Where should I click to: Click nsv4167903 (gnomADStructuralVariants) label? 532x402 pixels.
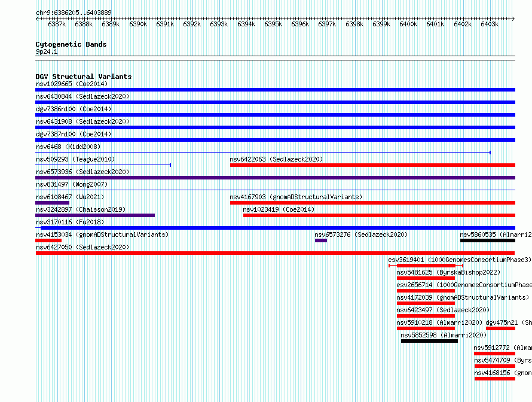(296, 197)
